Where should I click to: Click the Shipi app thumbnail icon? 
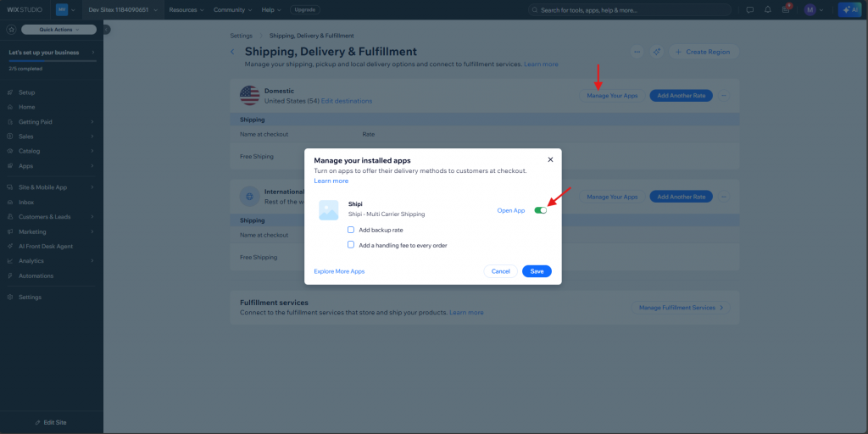tap(328, 210)
